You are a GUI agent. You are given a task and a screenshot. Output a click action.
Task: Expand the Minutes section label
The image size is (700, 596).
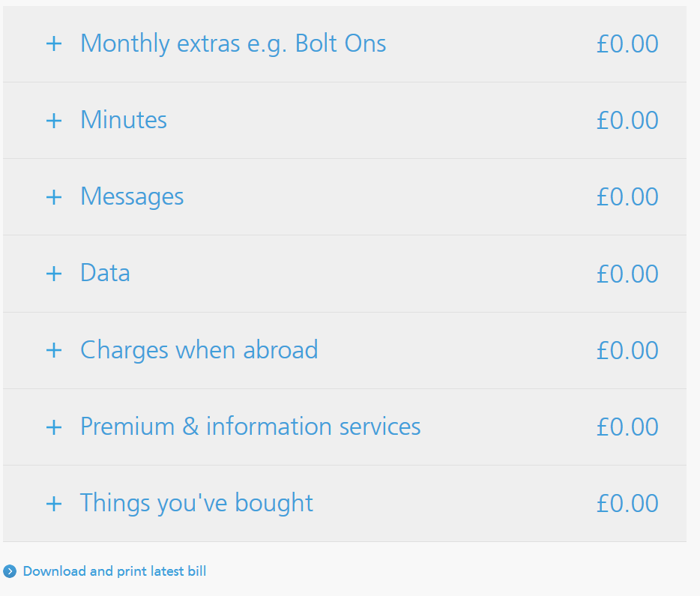tap(124, 120)
